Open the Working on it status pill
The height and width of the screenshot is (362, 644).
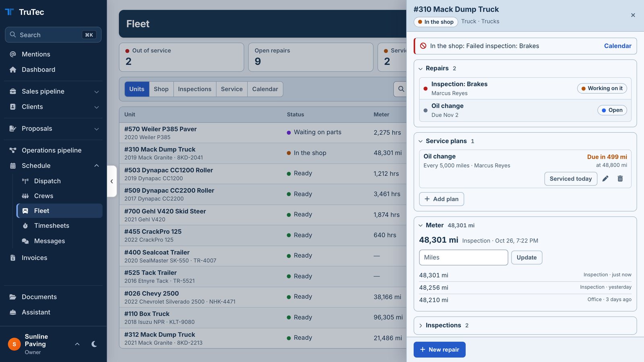(602, 88)
